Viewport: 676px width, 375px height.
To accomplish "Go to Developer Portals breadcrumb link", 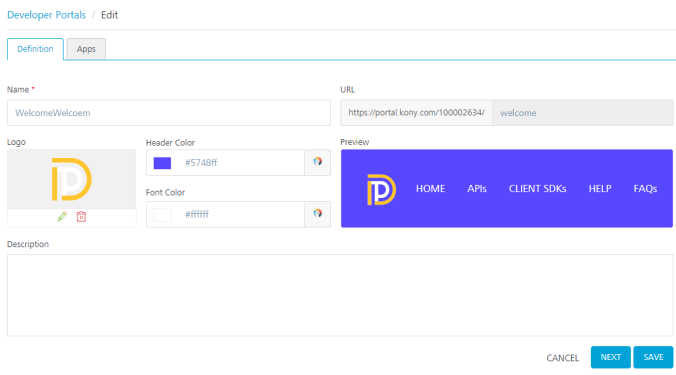I will 47,15.
